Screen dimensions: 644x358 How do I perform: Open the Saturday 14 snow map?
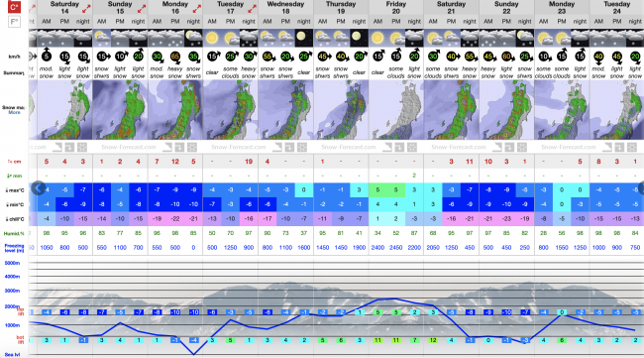[x=64, y=110]
